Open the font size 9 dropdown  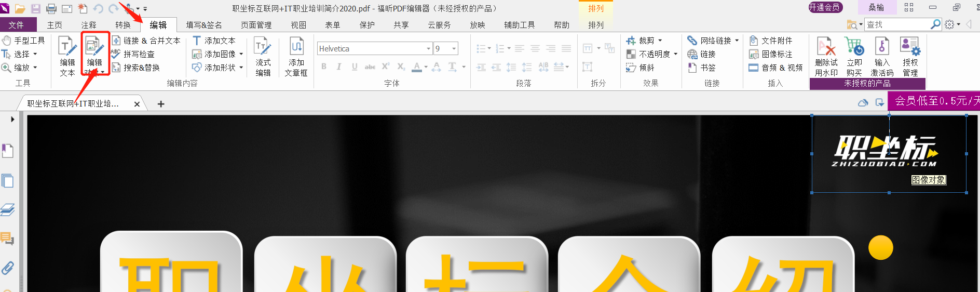click(x=454, y=49)
